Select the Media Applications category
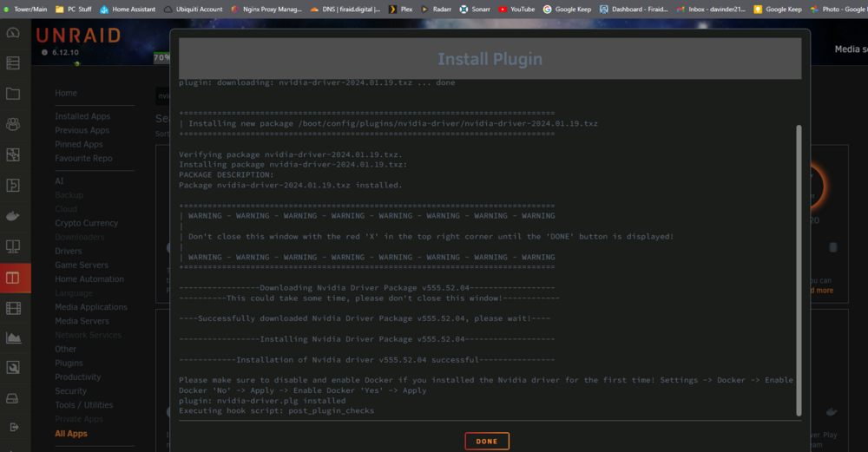This screenshot has width=868, height=452. pyautogui.click(x=91, y=307)
